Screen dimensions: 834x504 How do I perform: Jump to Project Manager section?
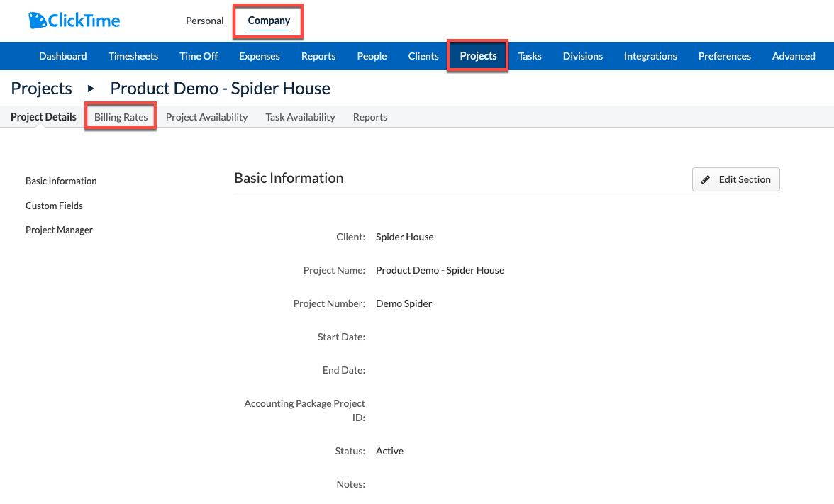(59, 230)
